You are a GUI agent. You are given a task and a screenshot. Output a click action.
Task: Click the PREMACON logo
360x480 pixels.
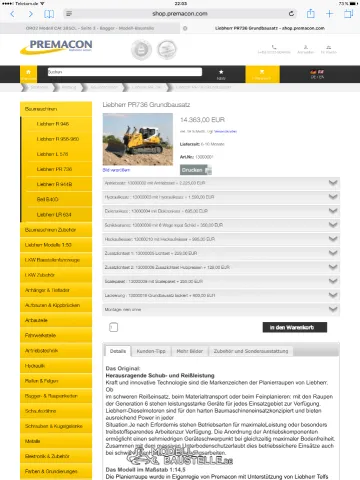(x=56, y=47)
